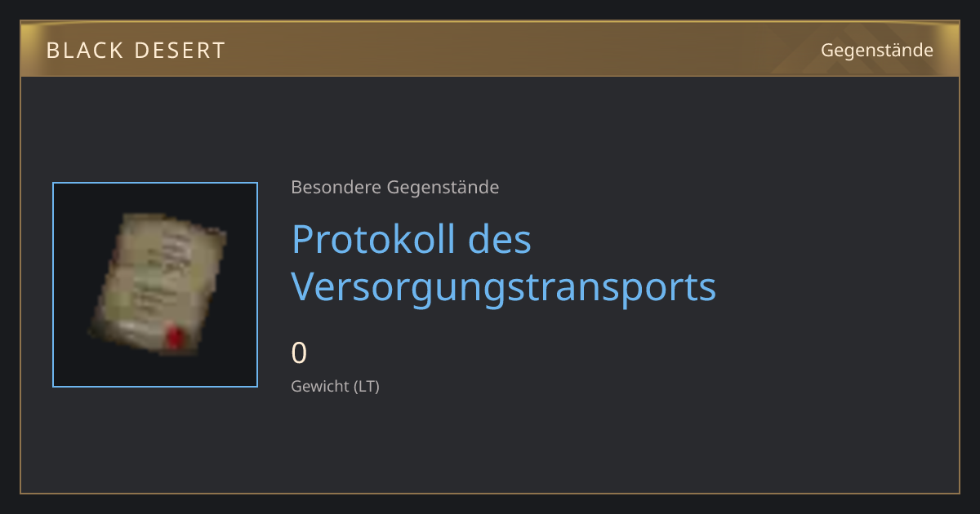Click the word DESERT in header

(x=179, y=51)
